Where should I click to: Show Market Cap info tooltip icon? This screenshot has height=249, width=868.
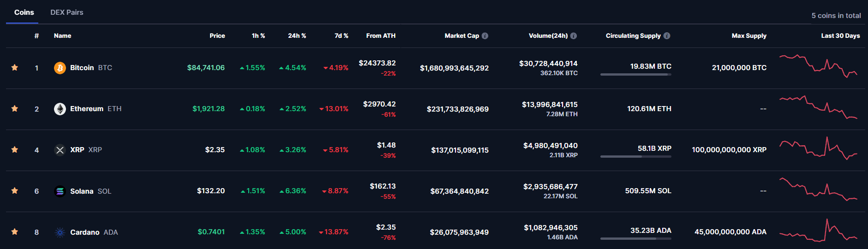(485, 36)
